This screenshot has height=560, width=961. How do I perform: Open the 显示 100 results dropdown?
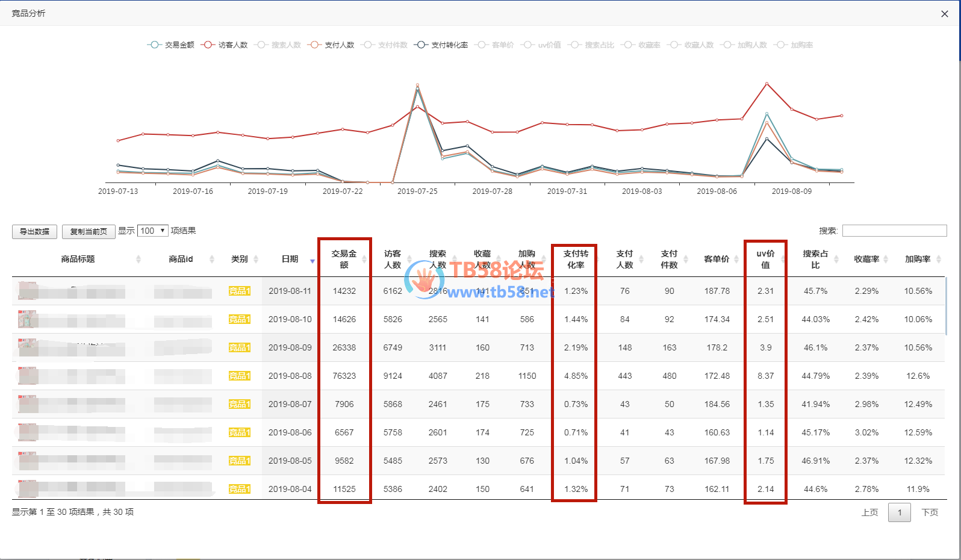(x=152, y=231)
